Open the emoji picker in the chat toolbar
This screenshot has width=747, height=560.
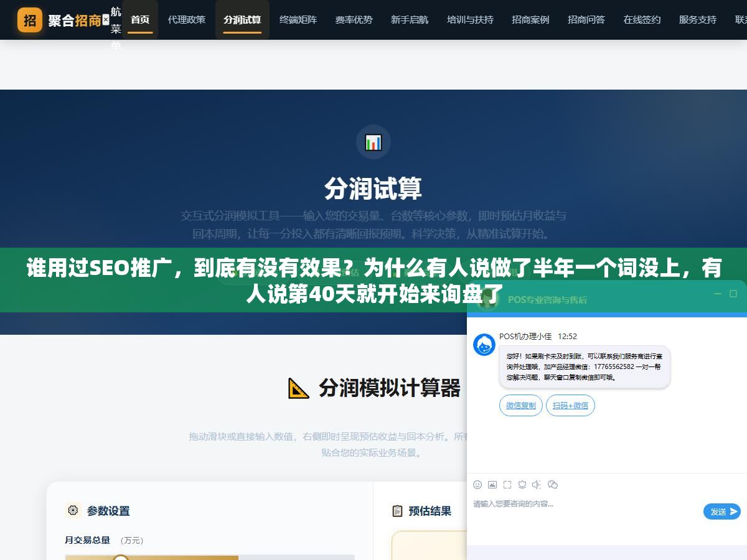pyautogui.click(x=477, y=485)
